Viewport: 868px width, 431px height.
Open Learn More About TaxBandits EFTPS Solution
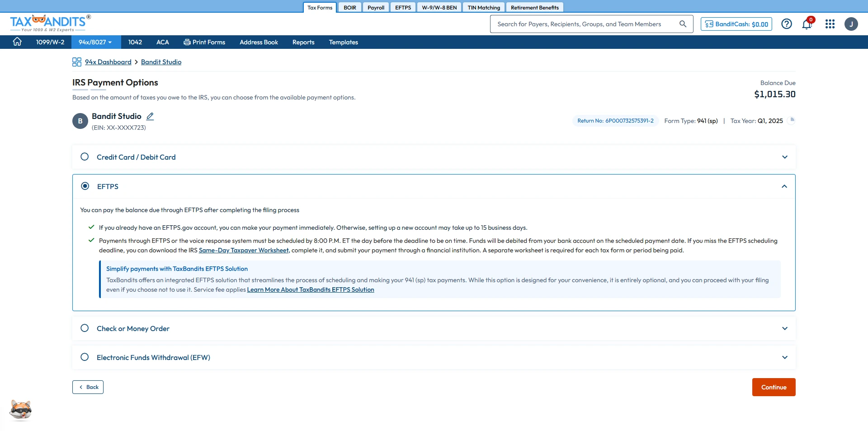tap(311, 289)
